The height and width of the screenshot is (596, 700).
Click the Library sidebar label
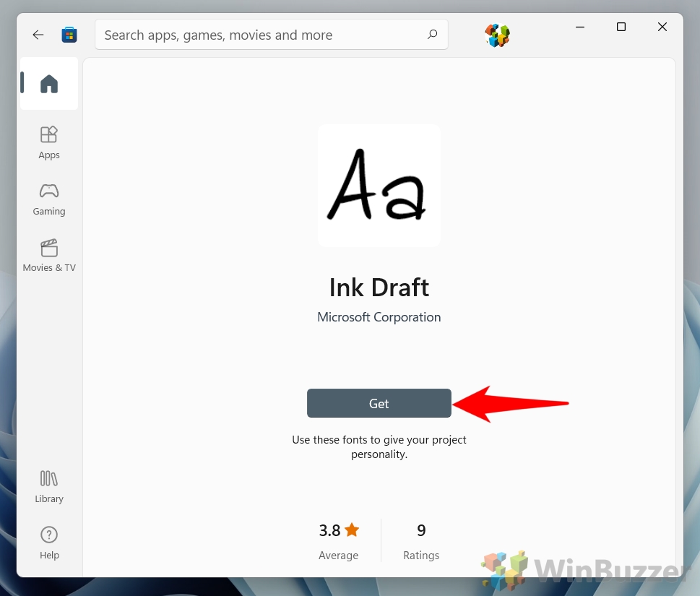tap(48, 498)
